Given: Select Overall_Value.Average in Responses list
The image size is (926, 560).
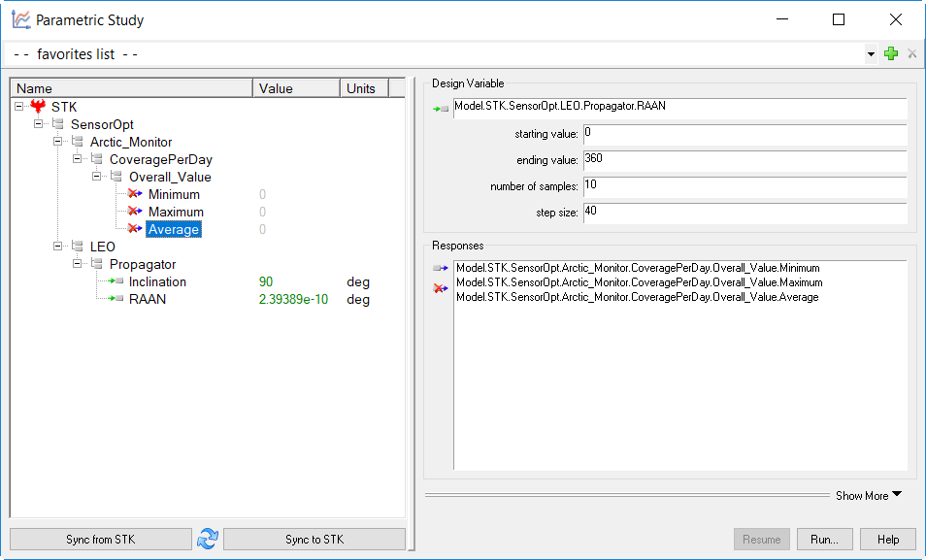Looking at the screenshot, I should (x=637, y=297).
